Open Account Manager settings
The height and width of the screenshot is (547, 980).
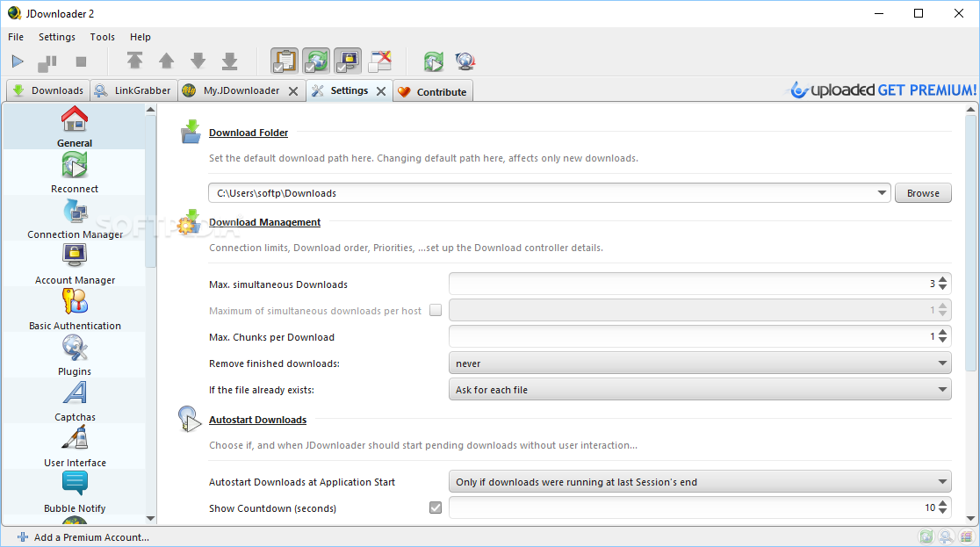point(75,263)
